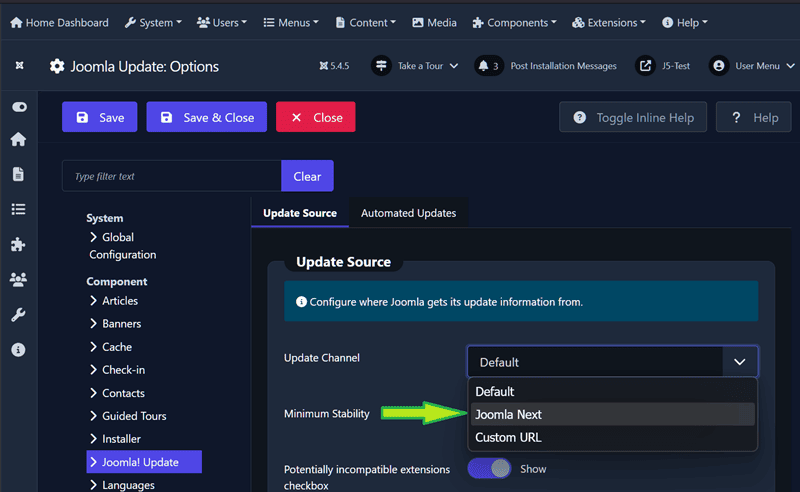800x492 pixels.
Task: Open the content file icon in sidebar
Action: pos(19,174)
